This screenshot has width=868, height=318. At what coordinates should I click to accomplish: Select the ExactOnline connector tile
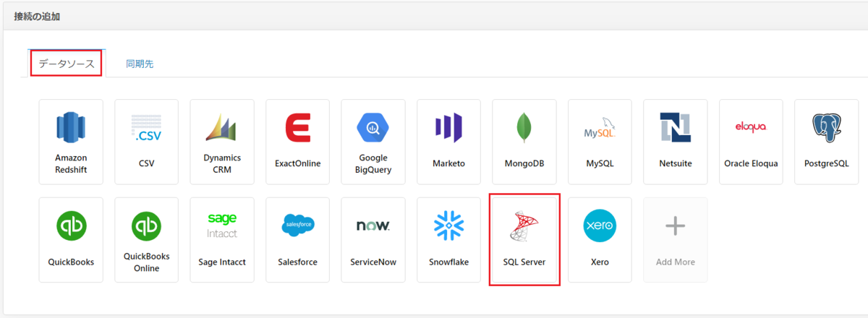coord(297,142)
